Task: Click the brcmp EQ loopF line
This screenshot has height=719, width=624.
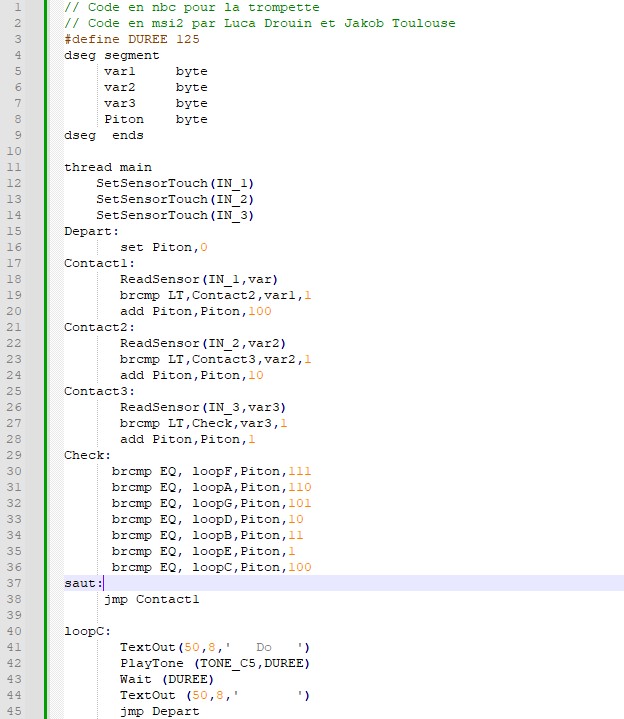Action: tap(211, 471)
